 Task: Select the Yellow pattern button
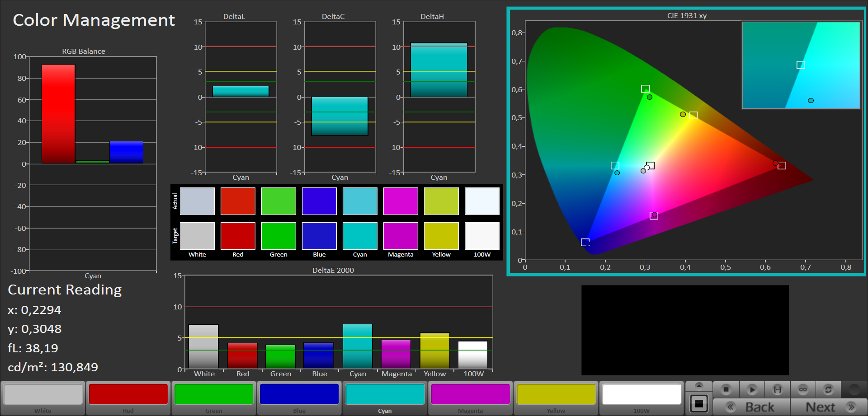pyautogui.click(x=556, y=398)
